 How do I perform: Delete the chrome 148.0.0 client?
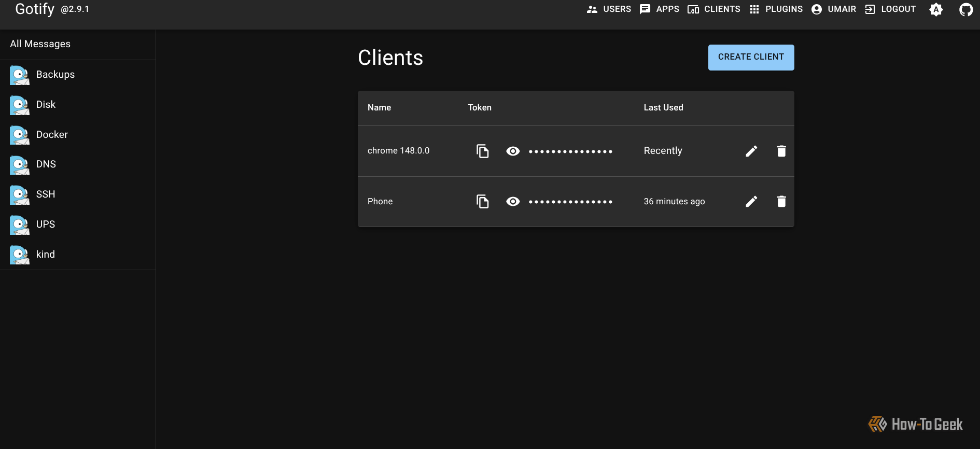tap(781, 151)
